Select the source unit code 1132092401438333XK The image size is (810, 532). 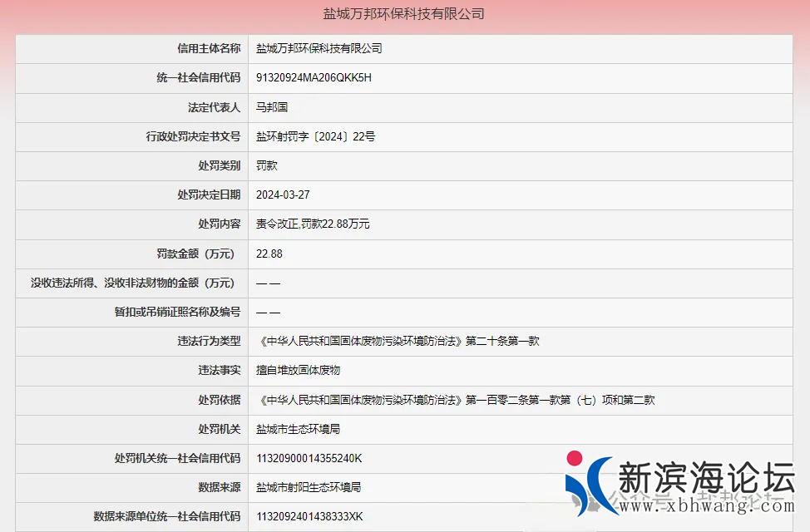coord(312,516)
